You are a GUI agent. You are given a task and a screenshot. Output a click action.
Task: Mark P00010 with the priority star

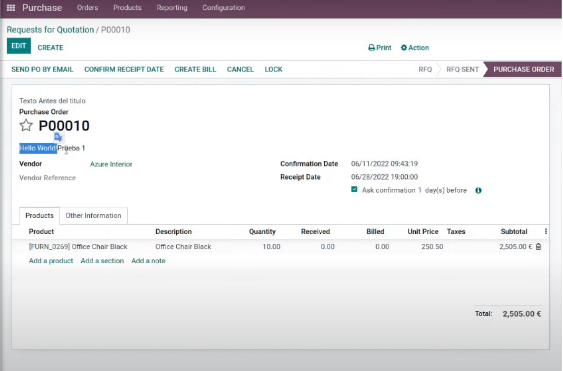click(x=26, y=125)
